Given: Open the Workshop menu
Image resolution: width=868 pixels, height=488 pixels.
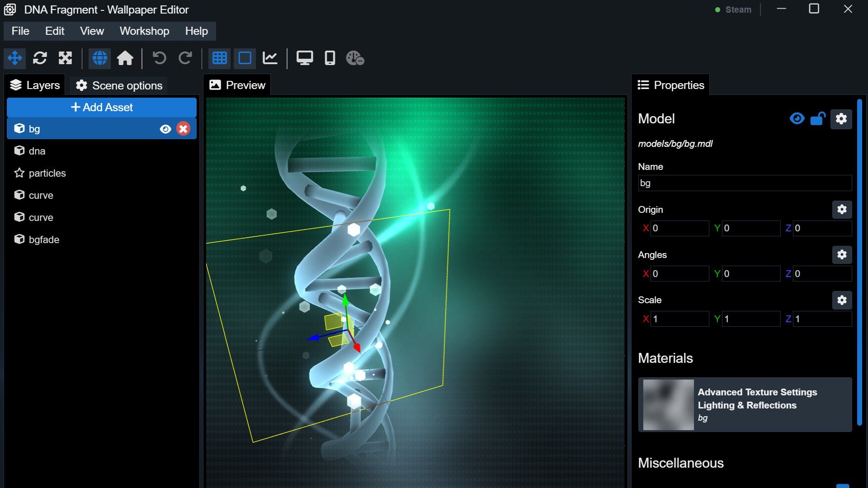Looking at the screenshot, I should (144, 31).
